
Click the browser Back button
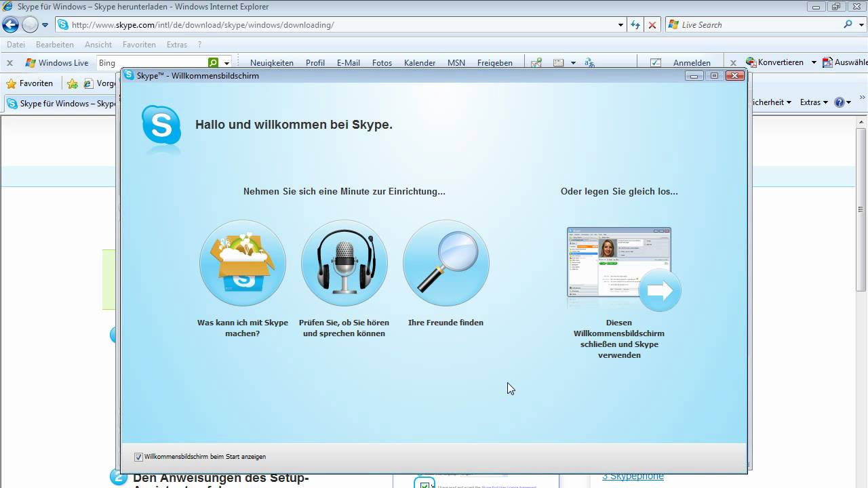click(x=11, y=25)
